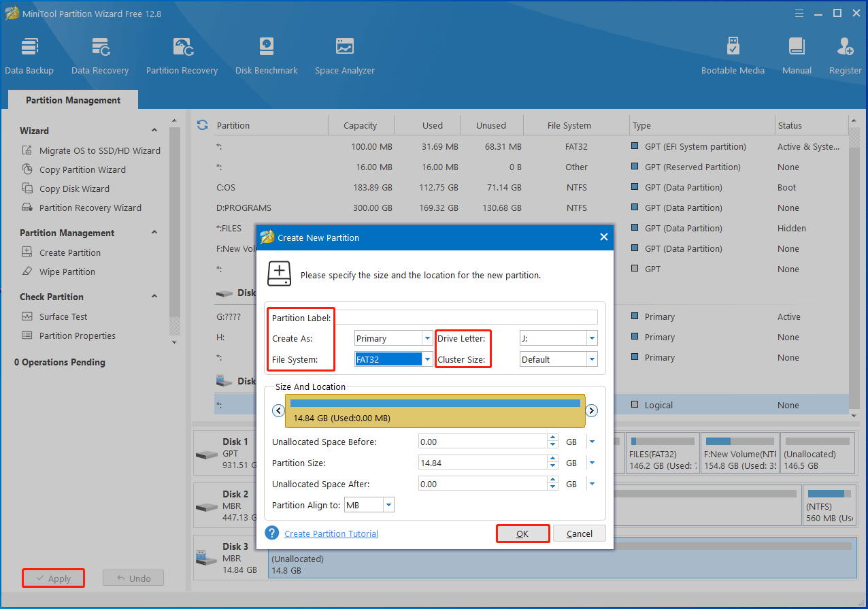Viewport: 868px width, 609px height.
Task: Close the Create New Partition dialog
Action: tap(603, 237)
